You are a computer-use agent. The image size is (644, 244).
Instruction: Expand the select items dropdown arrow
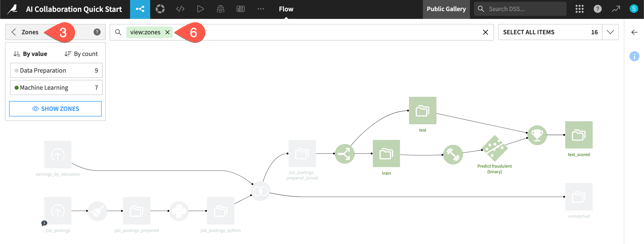(x=610, y=32)
